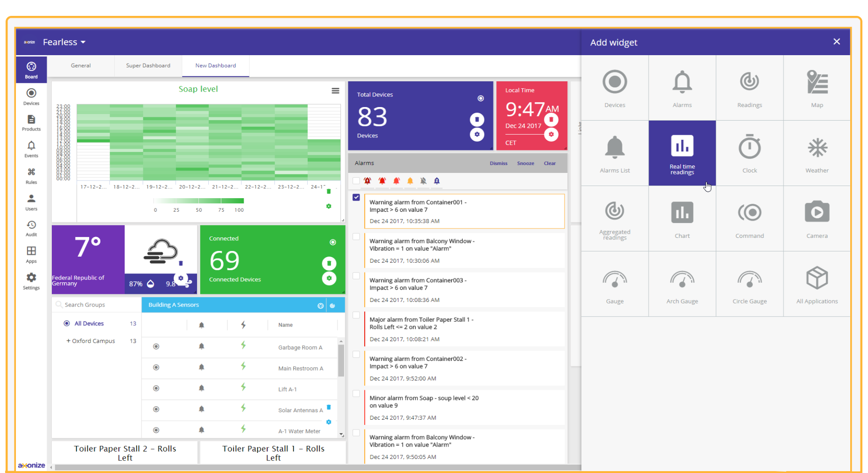This screenshot has height=473, width=868.
Task: Open the Fearless account dropdown
Action: pos(64,42)
